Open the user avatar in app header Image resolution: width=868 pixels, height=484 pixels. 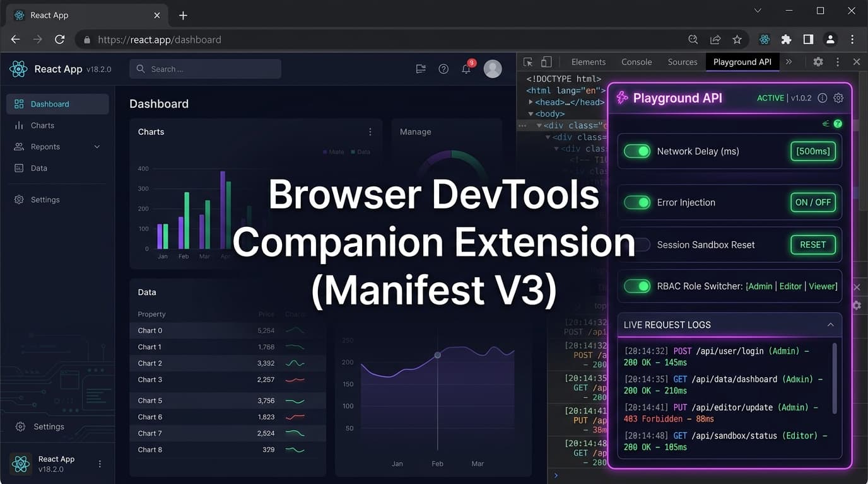[x=493, y=69]
